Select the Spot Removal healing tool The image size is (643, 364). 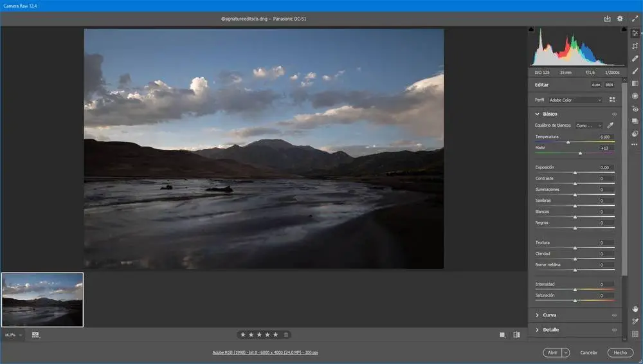[635, 59]
